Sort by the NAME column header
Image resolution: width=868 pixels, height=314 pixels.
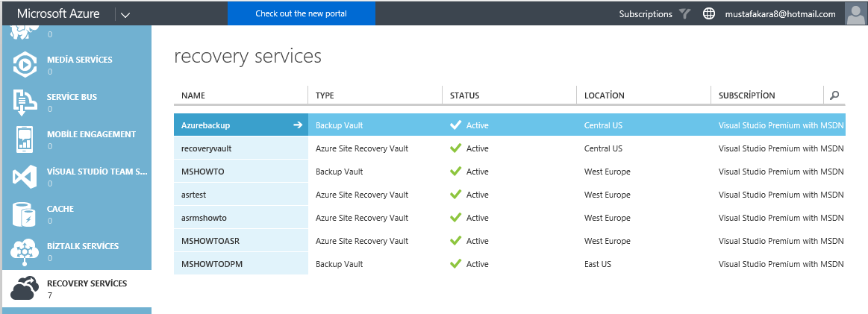pyautogui.click(x=193, y=95)
